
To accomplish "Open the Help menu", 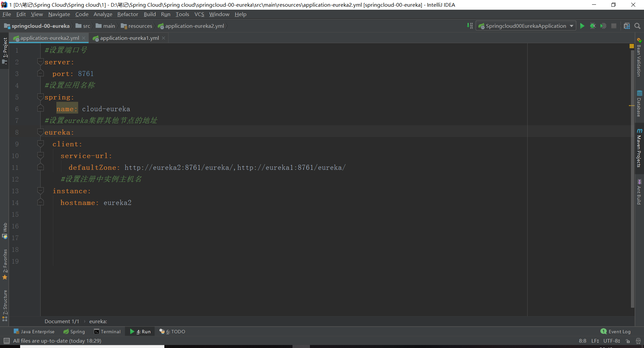I will pos(240,14).
